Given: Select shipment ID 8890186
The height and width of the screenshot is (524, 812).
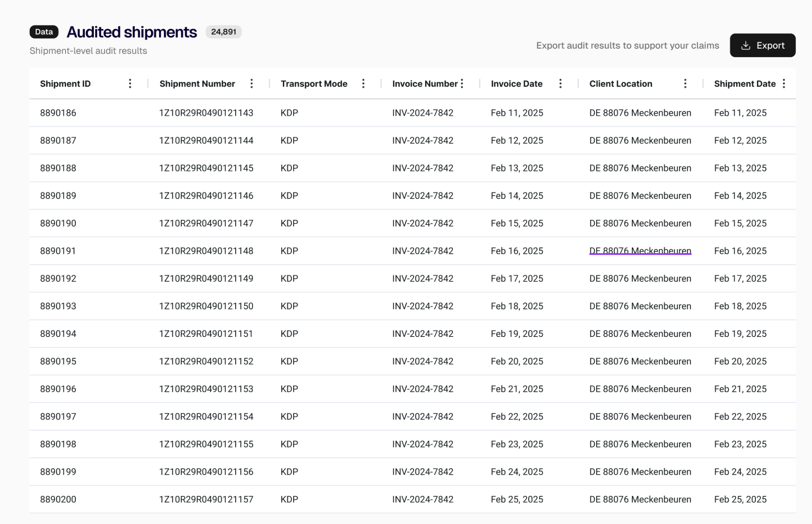Looking at the screenshot, I should pyautogui.click(x=58, y=113).
